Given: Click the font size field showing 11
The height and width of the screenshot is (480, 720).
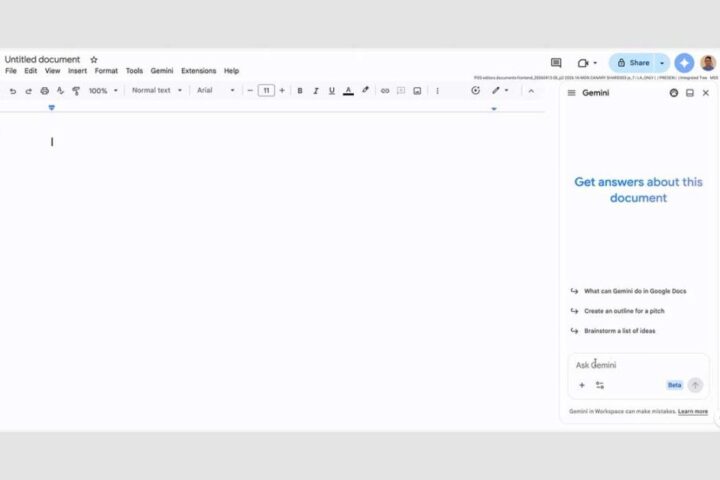Looking at the screenshot, I should coord(266,90).
